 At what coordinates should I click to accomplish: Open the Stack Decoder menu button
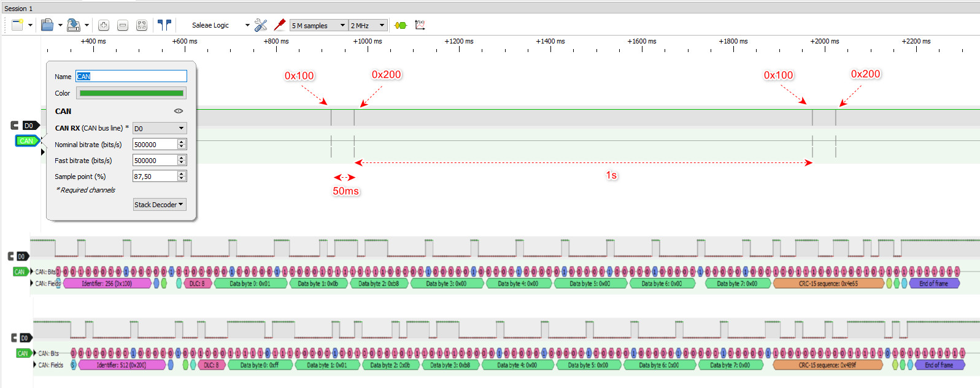coord(160,204)
